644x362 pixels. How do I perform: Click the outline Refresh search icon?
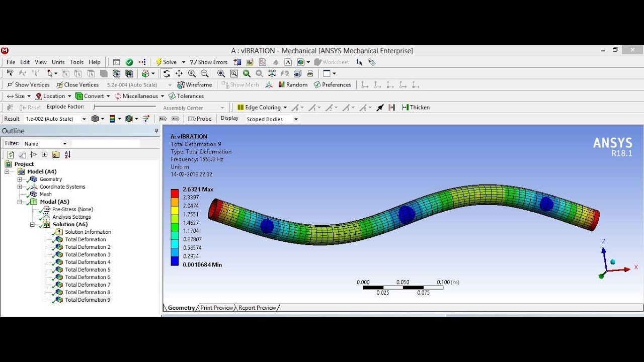point(11,154)
